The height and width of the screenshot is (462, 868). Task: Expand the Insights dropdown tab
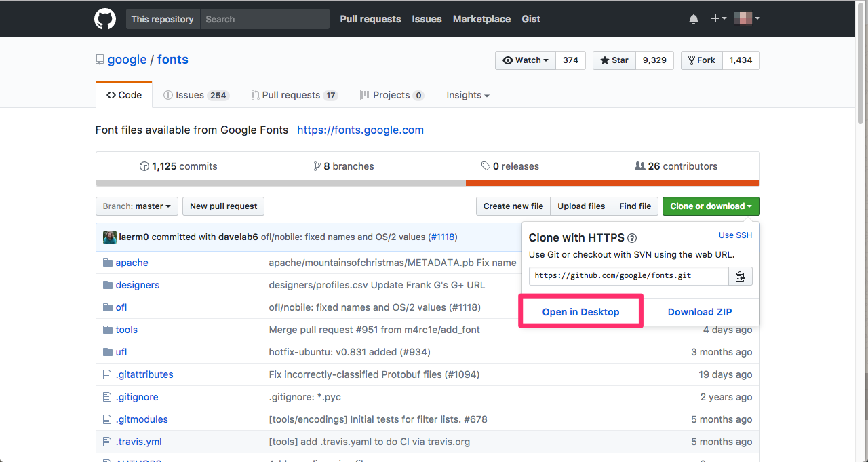(x=468, y=95)
